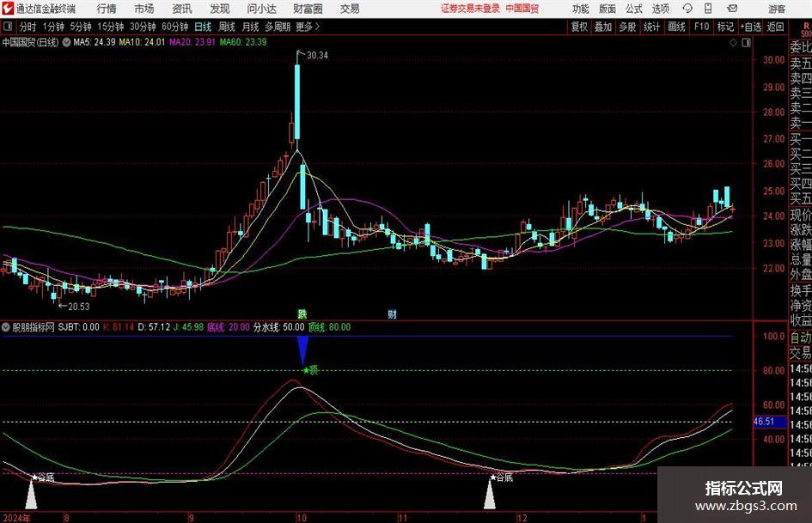Expand the 更多 periods dropdown
812x523 pixels.
point(308,27)
